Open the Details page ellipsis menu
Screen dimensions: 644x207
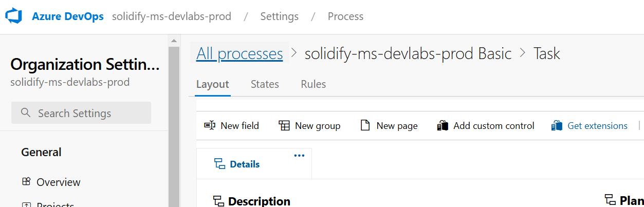coord(299,156)
